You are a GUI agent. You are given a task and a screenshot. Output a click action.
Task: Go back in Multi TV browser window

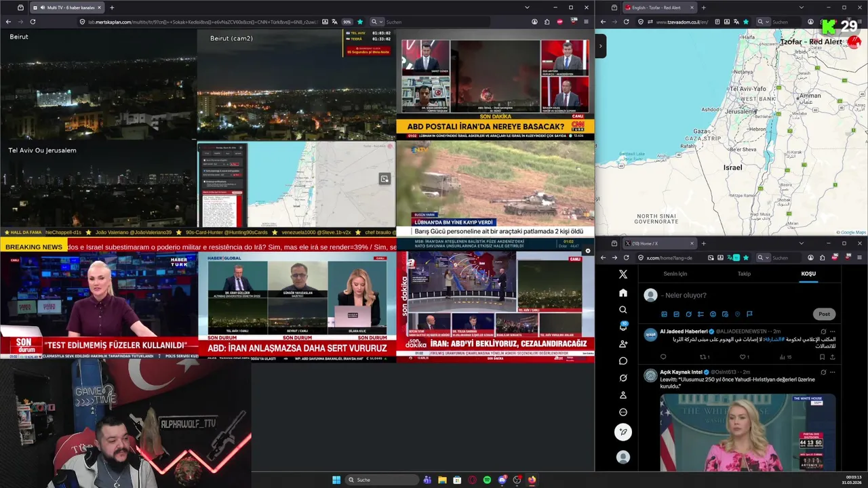coord(8,22)
